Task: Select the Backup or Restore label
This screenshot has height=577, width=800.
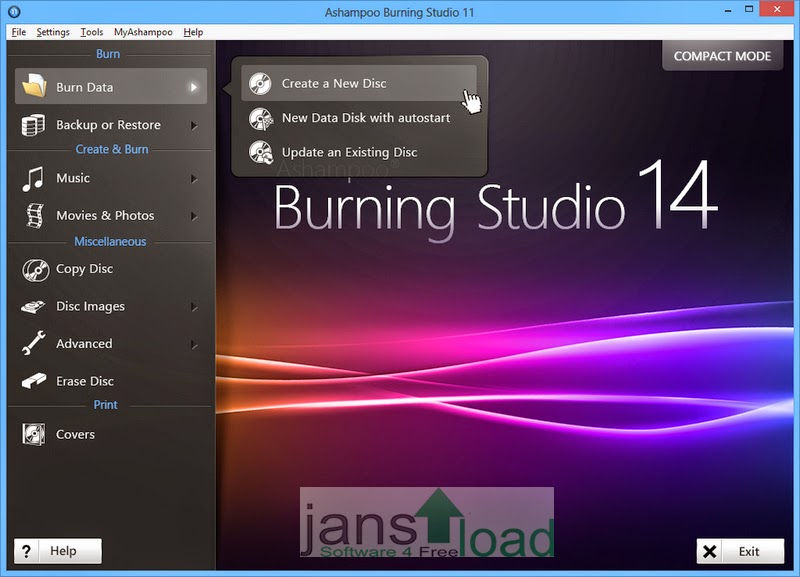Action: [x=108, y=125]
